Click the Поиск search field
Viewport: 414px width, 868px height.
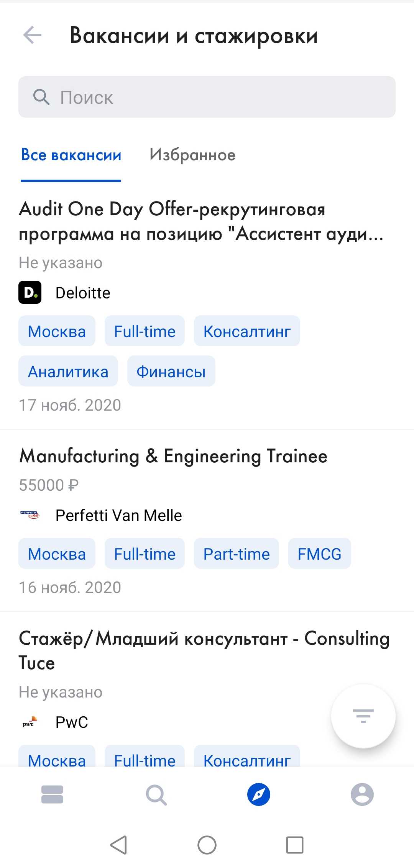click(215, 97)
